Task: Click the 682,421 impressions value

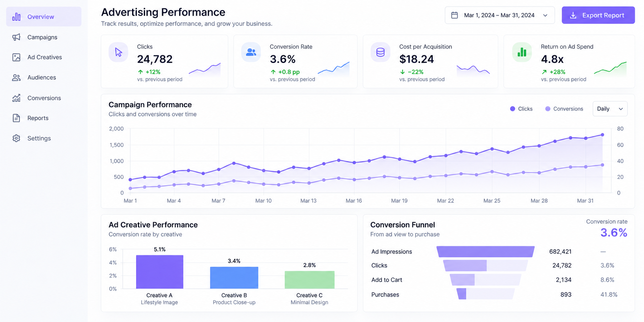Action: coord(560,252)
